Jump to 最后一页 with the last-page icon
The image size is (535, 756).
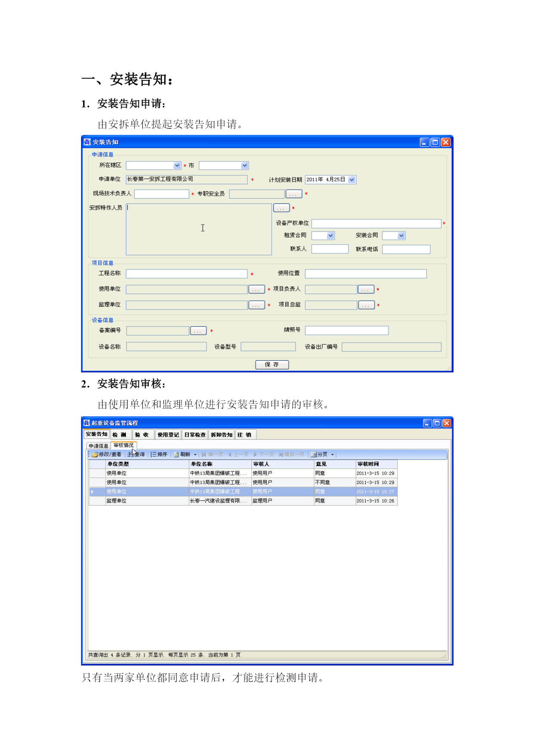tap(281, 455)
